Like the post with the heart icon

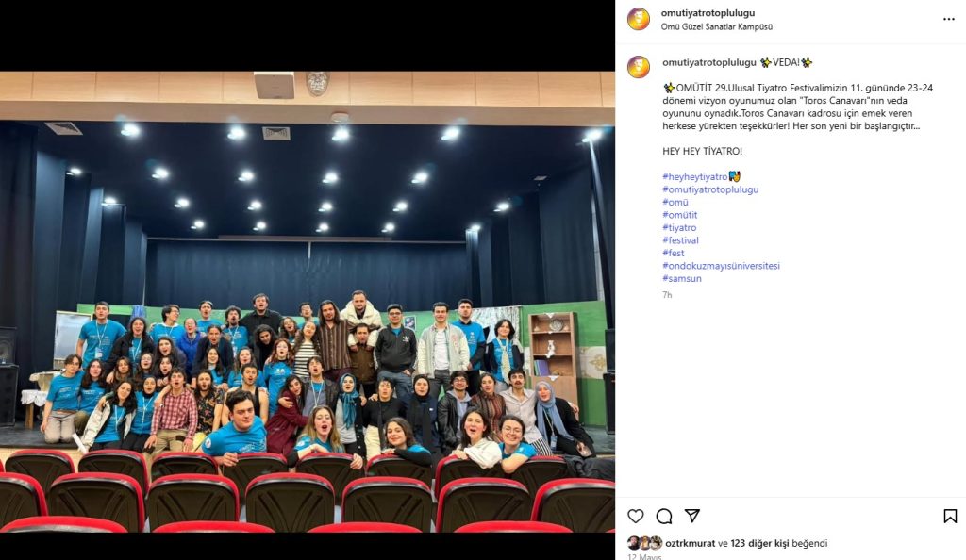[635, 516]
